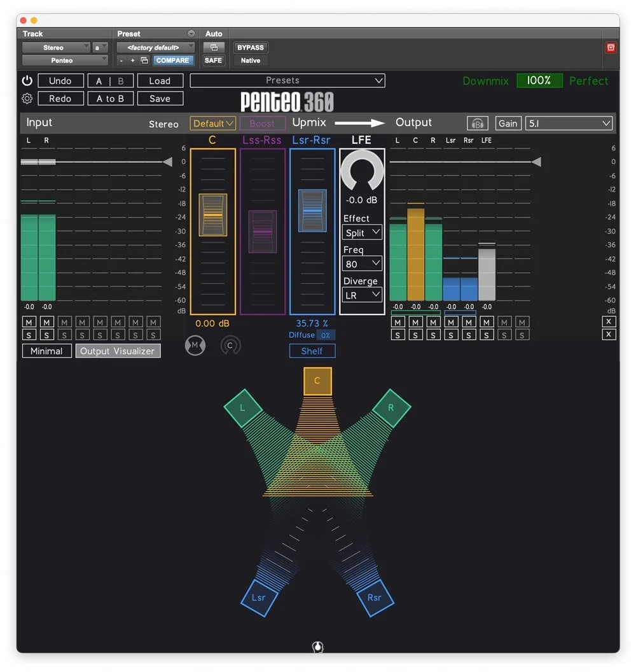Click the LFE gain knob
The image size is (636, 672).
pos(362,171)
